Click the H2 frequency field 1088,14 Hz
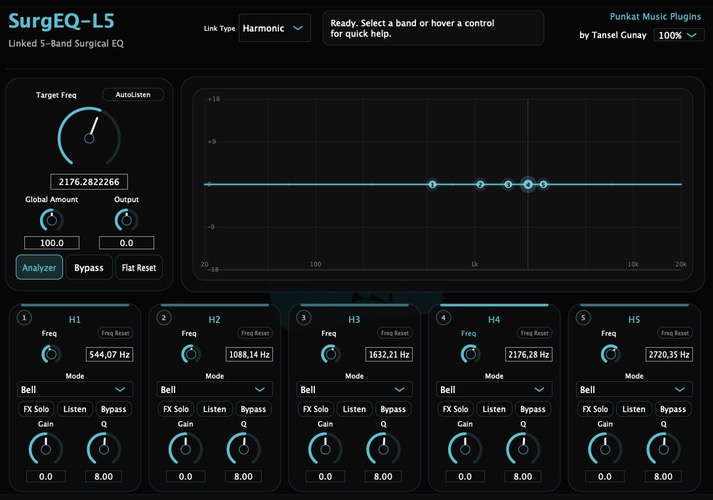 pyautogui.click(x=249, y=355)
